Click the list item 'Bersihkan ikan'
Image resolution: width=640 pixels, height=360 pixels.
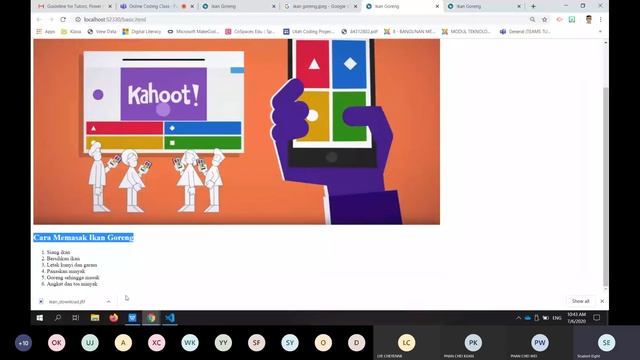coord(63,258)
